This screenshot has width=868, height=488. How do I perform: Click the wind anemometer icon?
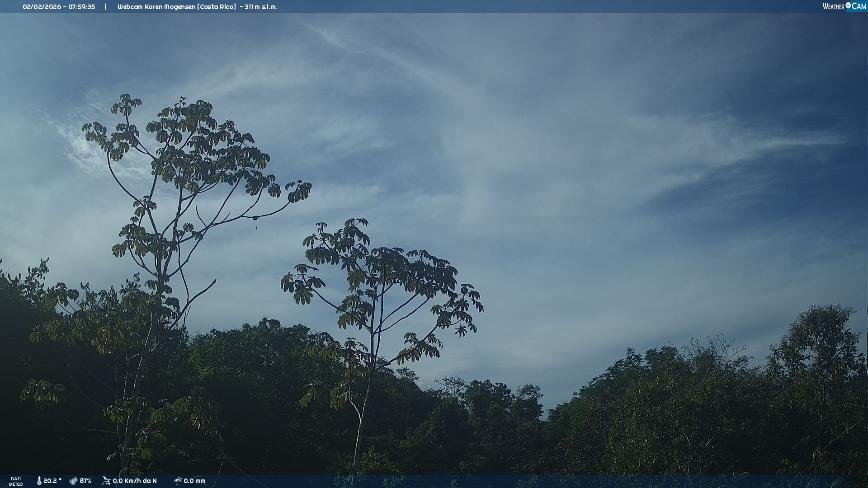click(x=106, y=481)
